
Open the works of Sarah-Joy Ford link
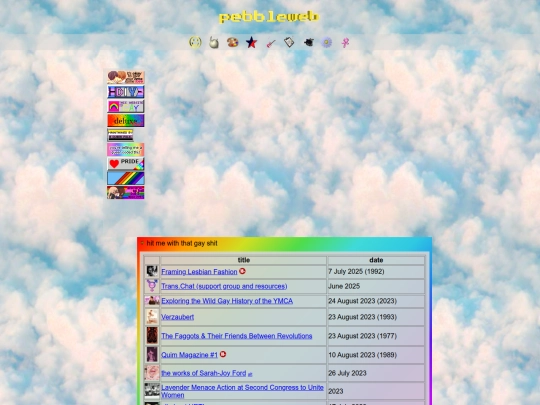(x=204, y=373)
